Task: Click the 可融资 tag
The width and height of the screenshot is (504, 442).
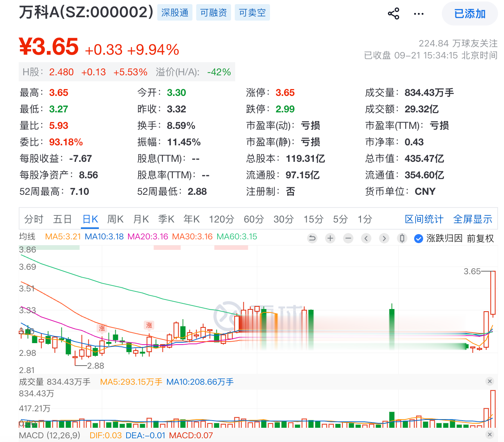Action: click(213, 13)
